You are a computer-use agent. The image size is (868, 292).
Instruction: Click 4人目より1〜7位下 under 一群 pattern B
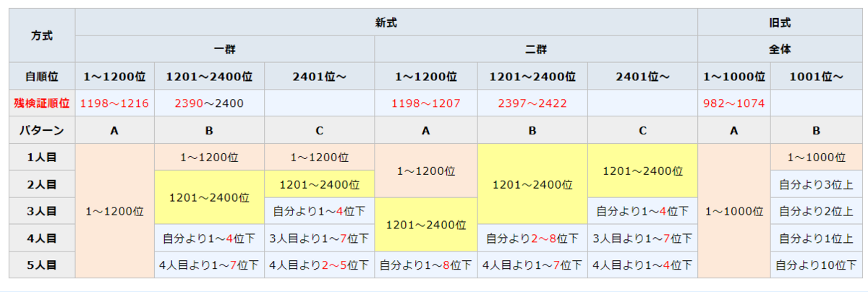209,265
